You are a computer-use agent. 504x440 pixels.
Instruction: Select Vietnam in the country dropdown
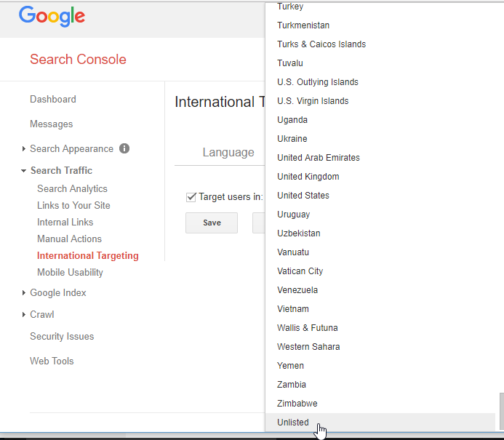click(x=293, y=309)
